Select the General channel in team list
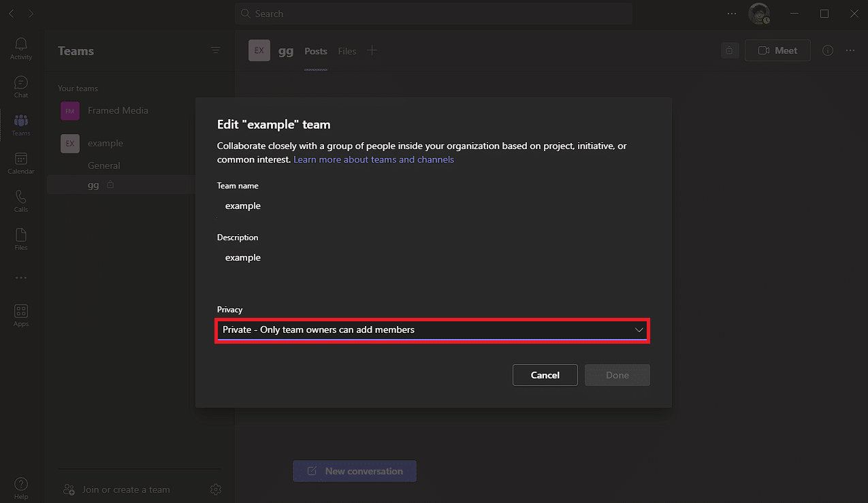The image size is (868, 503). coord(104,165)
